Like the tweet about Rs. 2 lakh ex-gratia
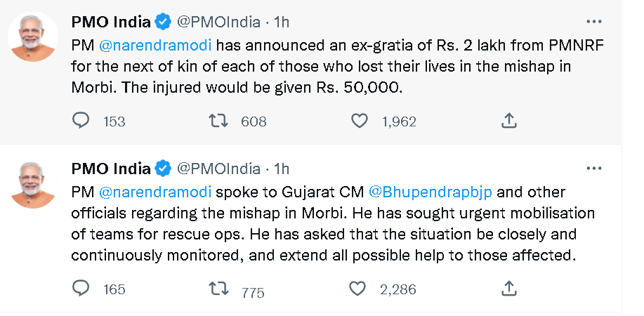Image resolution: width=644 pixels, height=316 pixels. (x=360, y=121)
